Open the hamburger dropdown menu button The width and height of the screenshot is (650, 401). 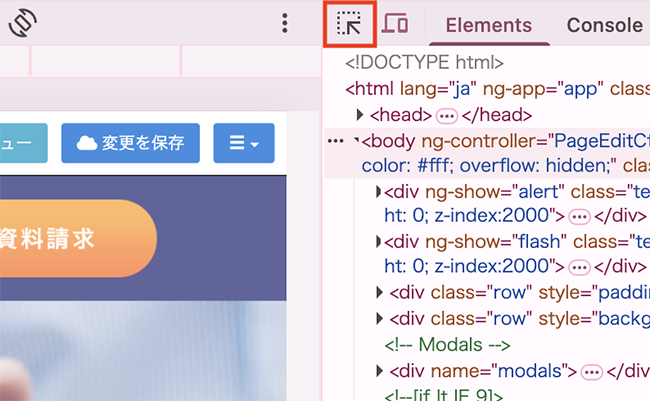[x=244, y=143]
